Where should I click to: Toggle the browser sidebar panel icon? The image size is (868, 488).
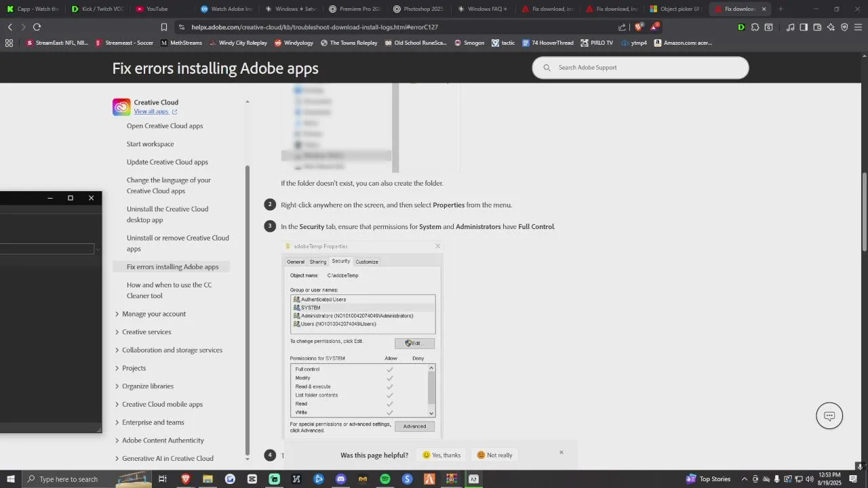coord(804,27)
